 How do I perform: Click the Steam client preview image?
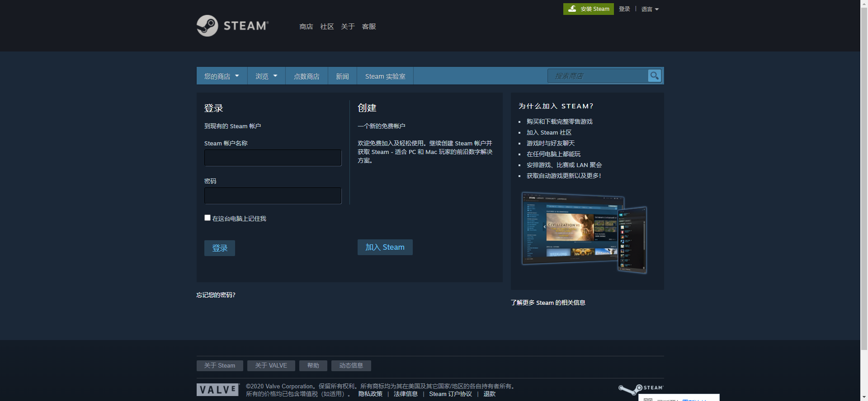[x=584, y=233]
